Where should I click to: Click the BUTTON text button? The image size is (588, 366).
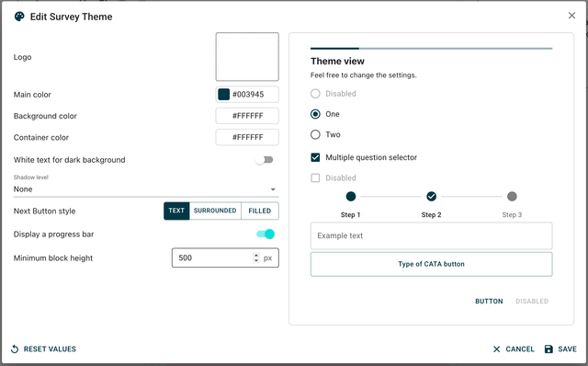tap(489, 301)
